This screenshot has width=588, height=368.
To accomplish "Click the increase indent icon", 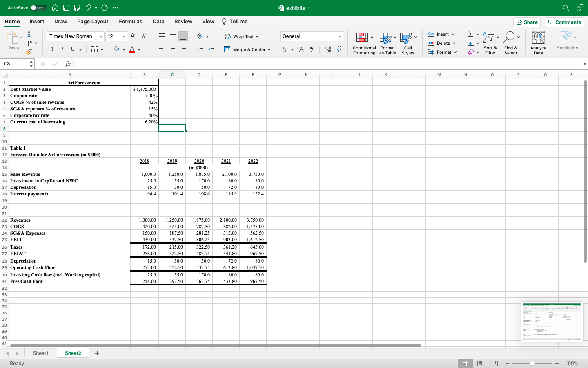I will [211, 49].
